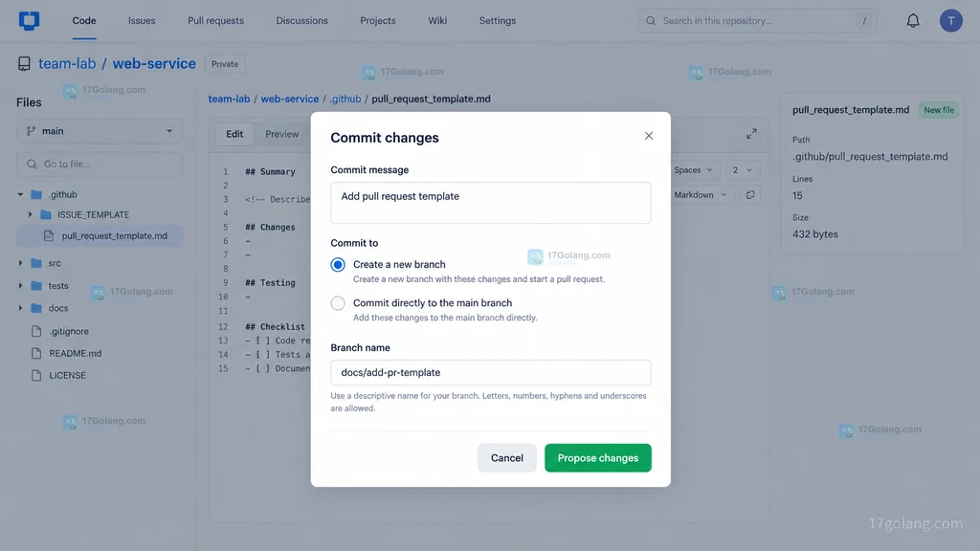Image resolution: width=980 pixels, height=551 pixels.
Task: Switch to the Code tab
Action: [x=84, y=21]
